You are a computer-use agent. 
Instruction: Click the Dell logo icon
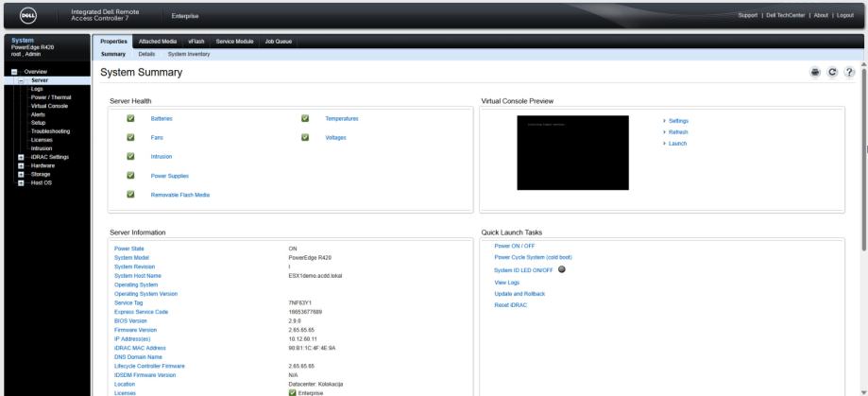click(x=28, y=15)
